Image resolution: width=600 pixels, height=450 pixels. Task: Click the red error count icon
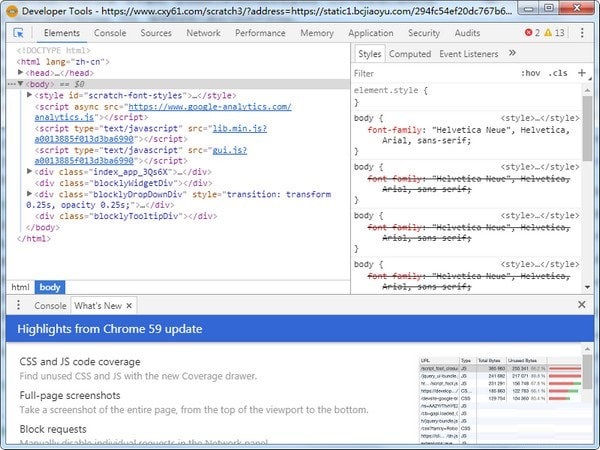tap(529, 33)
